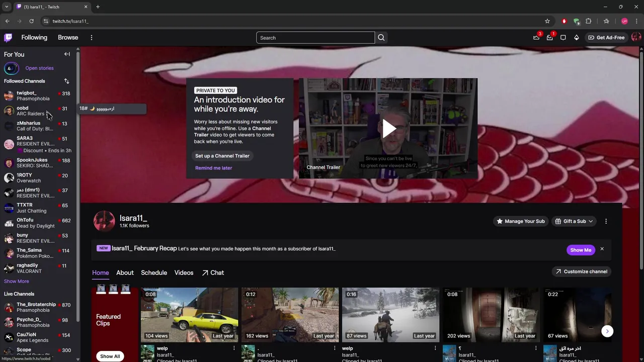Click the Get Ad-Free button
Screen dimensions: 644x362
pos(606,38)
